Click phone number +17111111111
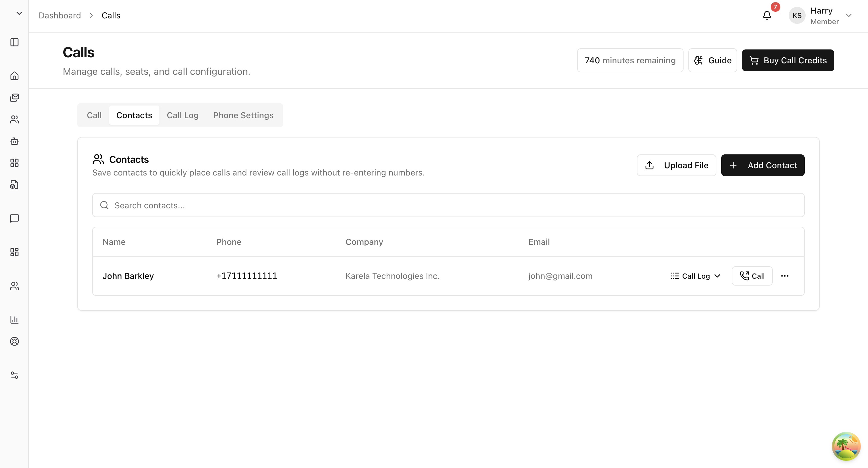 coord(247,276)
